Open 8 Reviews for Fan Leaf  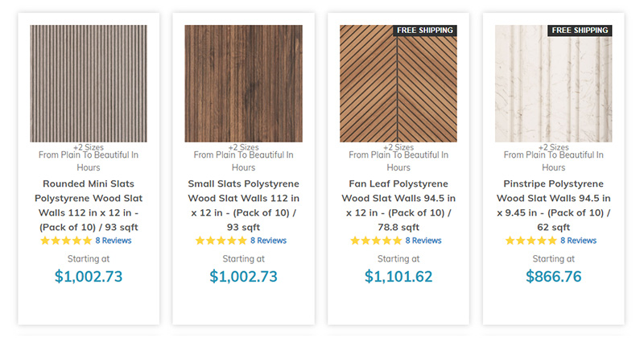click(x=423, y=241)
